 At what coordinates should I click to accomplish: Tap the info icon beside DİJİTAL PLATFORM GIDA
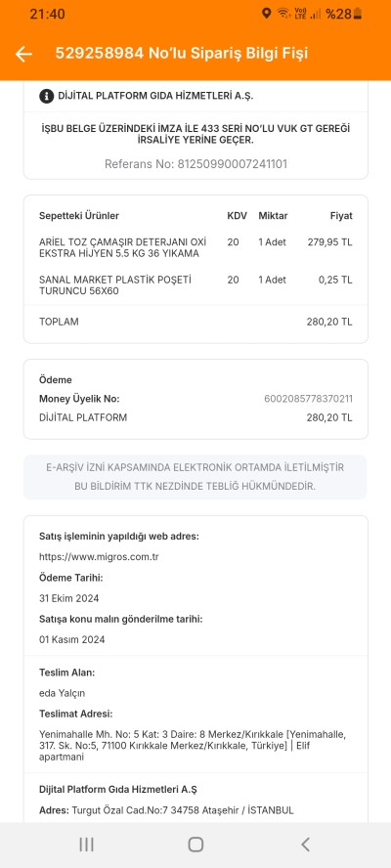(47, 96)
